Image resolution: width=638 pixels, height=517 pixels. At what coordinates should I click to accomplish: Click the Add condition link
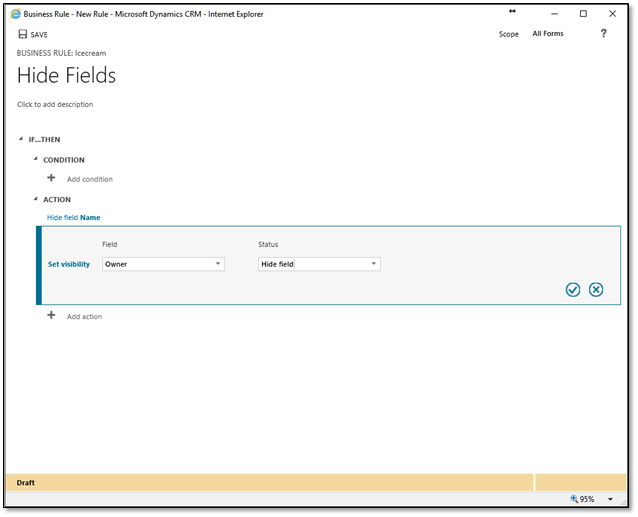click(89, 179)
